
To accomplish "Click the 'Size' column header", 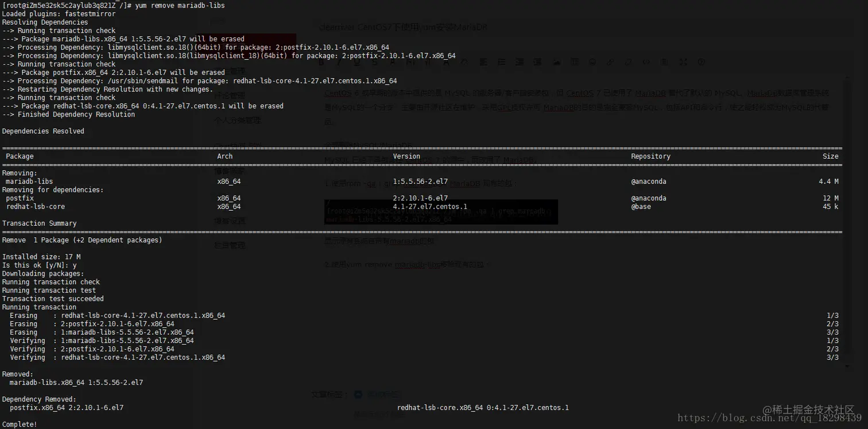I will click(831, 156).
